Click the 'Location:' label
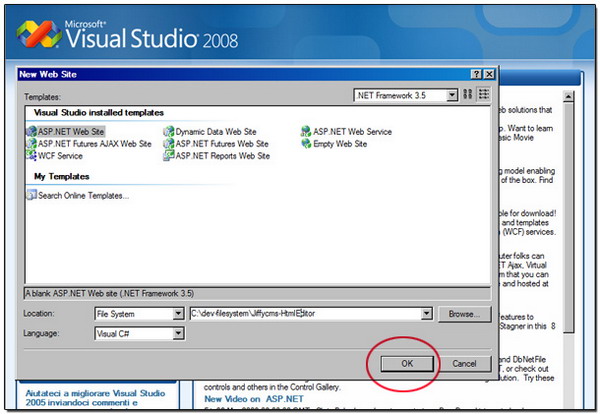This screenshot has width=600, height=414. [39, 313]
